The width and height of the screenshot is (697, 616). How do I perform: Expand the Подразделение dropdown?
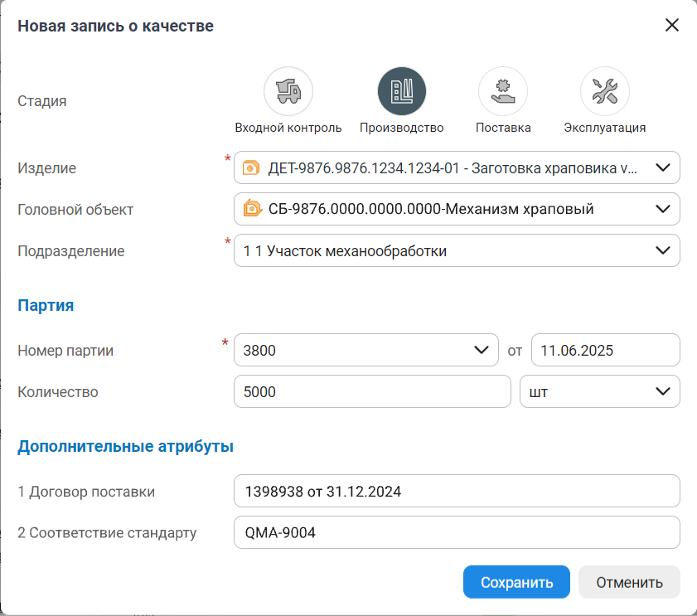click(x=663, y=250)
